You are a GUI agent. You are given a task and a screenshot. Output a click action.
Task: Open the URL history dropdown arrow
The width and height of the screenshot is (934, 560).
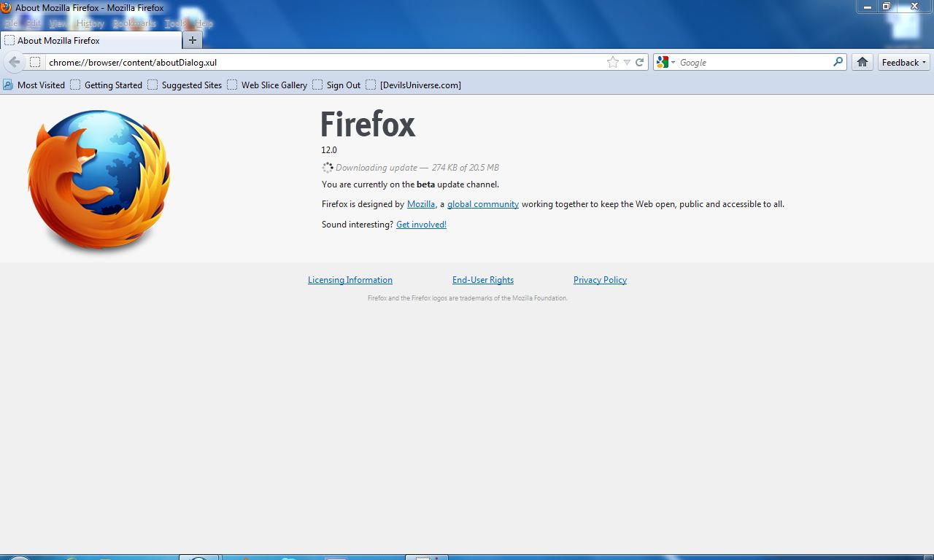627,63
